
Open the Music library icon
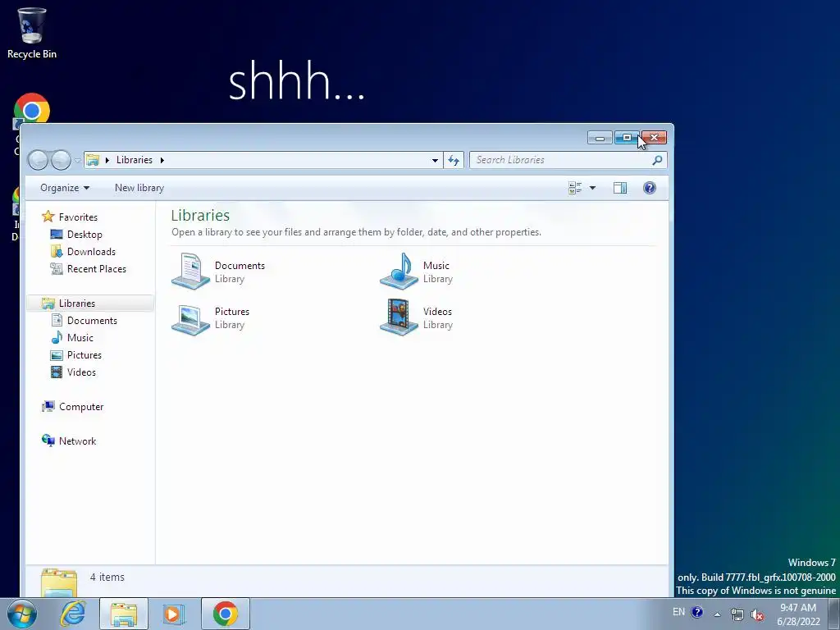tap(399, 272)
